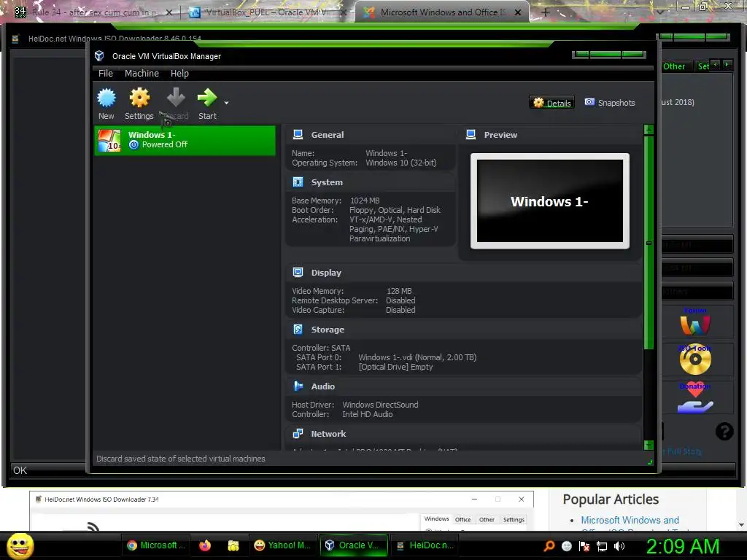
Task: Open the HeiDoc.net taskbar button
Action: coord(425,545)
